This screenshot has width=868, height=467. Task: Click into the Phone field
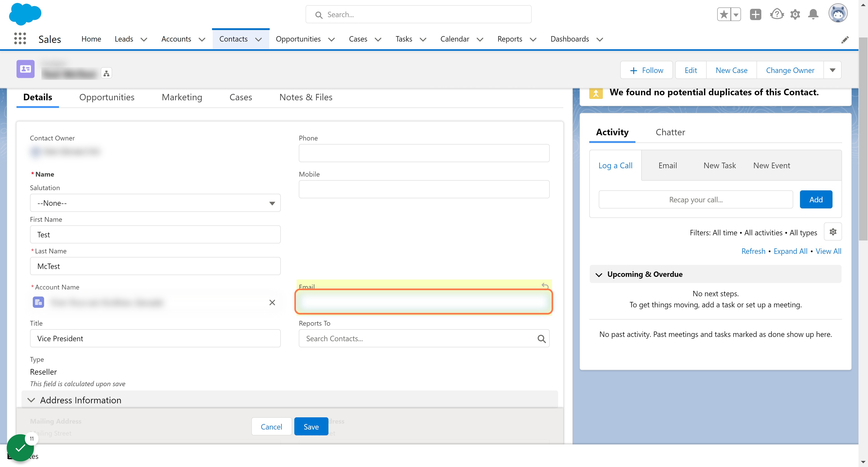(x=424, y=153)
